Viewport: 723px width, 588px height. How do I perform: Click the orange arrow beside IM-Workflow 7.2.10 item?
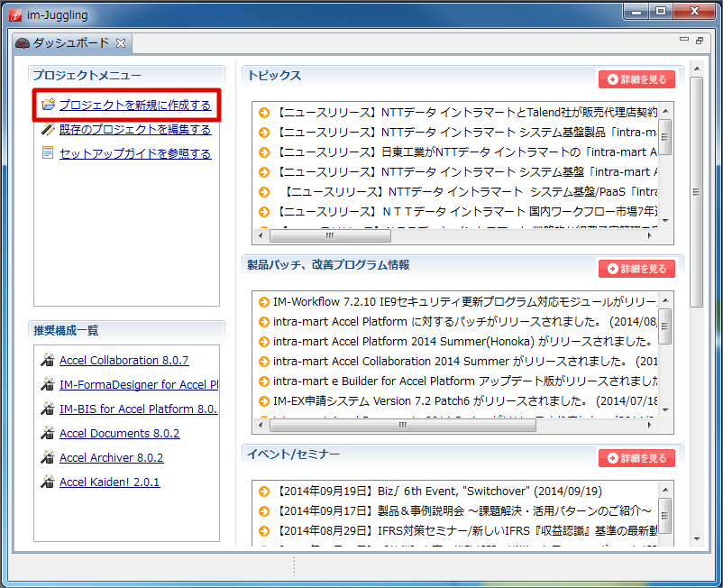coord(263,301)
